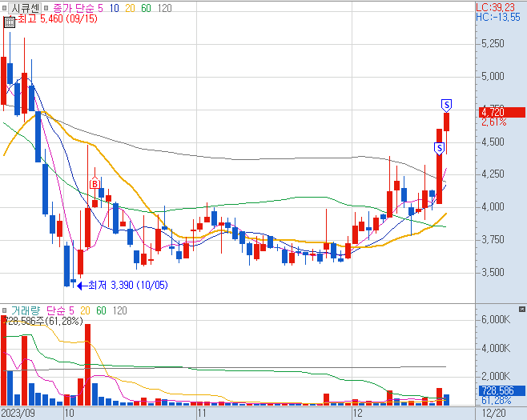The width and height of the screenshot is (527, 420).
Task: Click the 61.28% volume ratio on axis
Action: (496, 401)
